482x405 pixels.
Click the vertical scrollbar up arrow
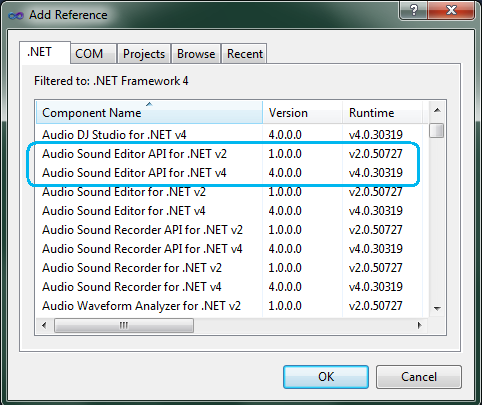click(437, 110)
